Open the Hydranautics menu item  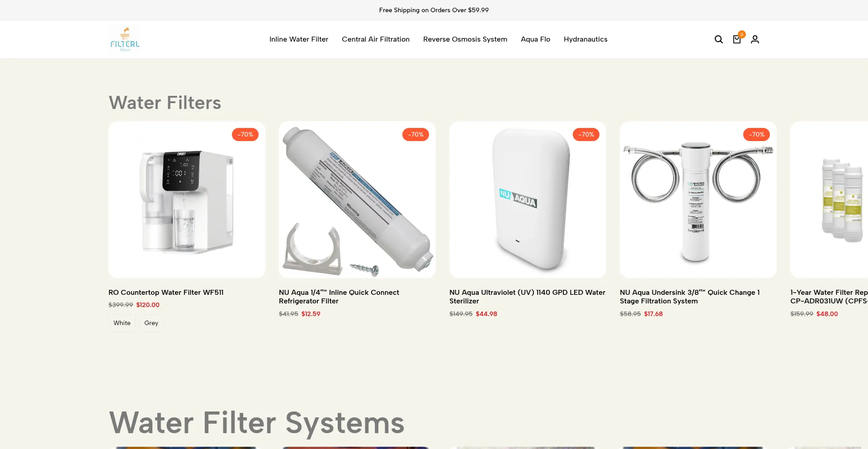pyautogui.click(x=585, y=39)
